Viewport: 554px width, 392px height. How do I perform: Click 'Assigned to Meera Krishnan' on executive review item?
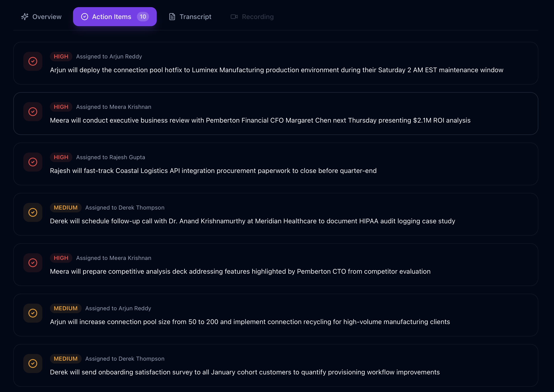point(114,107)
